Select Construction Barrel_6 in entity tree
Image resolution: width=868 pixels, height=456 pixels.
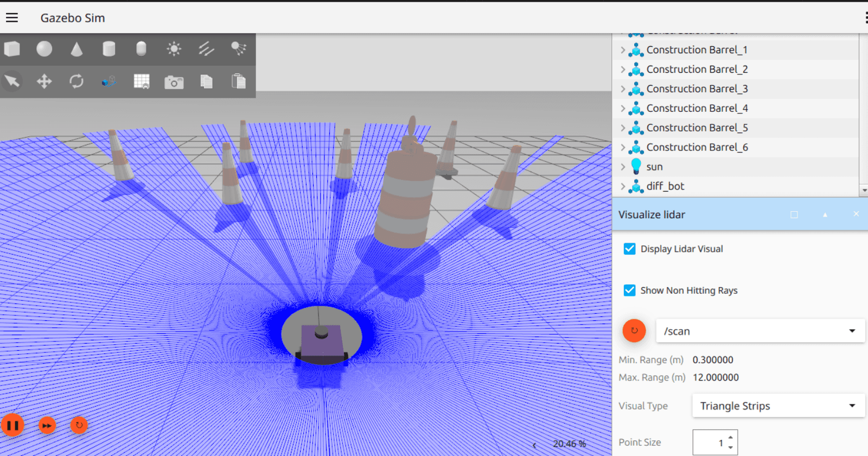(697, 148)
